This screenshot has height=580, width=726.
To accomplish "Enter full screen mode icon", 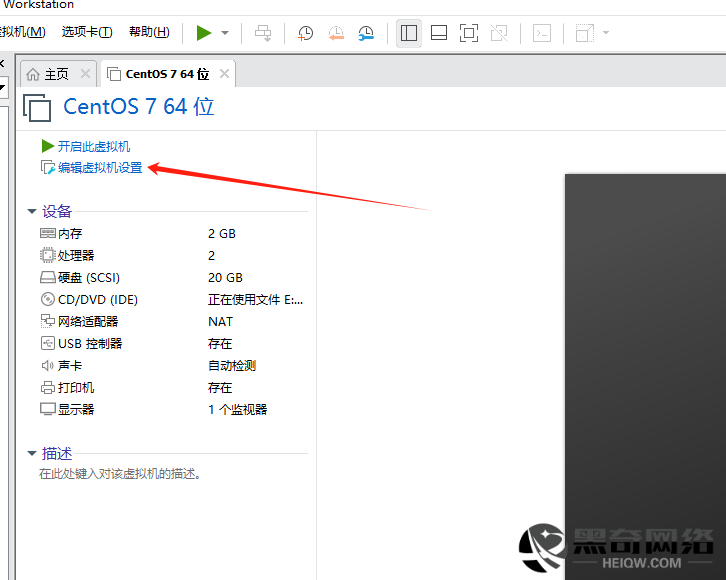I will pyautogui.click(x=468, y=33).
